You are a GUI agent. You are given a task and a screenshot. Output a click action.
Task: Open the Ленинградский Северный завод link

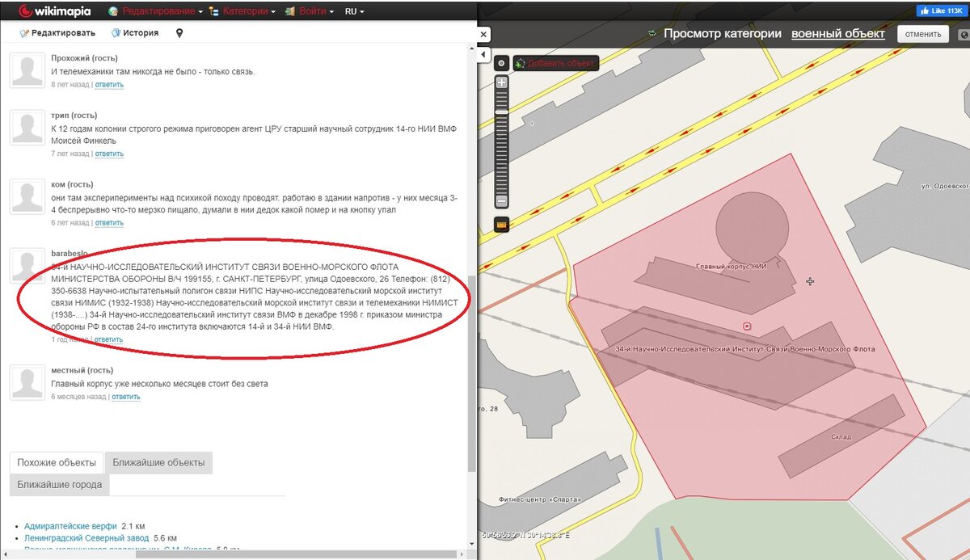(86, 538)
